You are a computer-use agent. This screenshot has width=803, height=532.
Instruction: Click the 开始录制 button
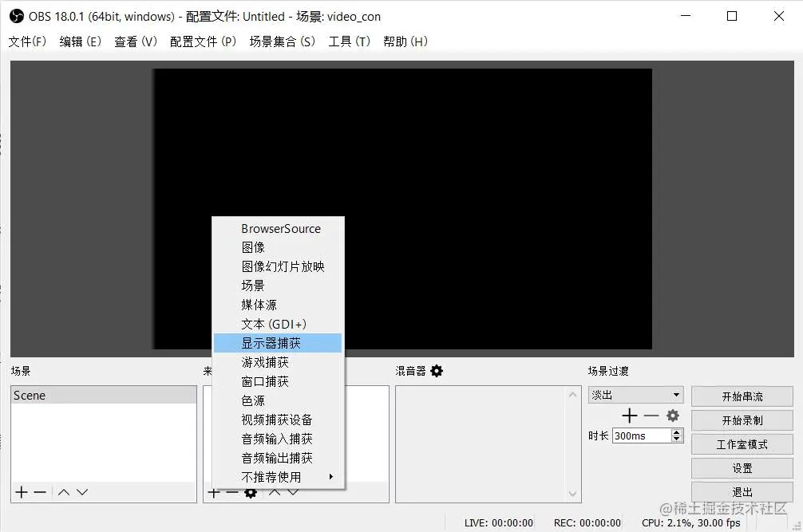742,420
